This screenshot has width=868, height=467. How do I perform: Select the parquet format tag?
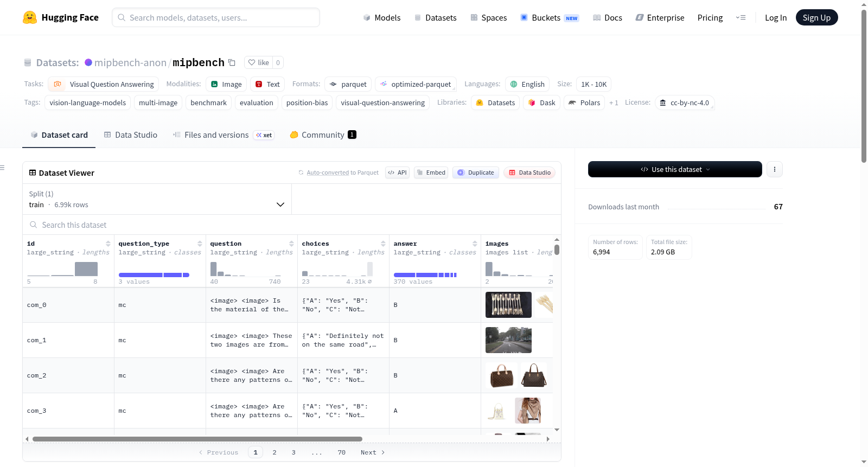pyautogui.click(x=348, y=84)
